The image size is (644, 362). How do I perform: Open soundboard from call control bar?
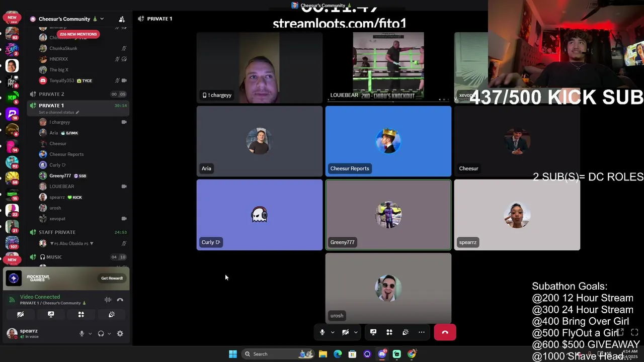(406, 332)
